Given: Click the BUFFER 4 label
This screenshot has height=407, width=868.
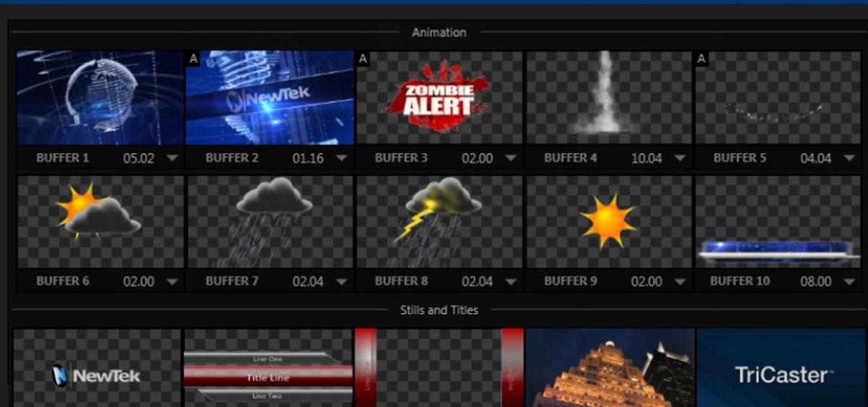Looking at the screenshot, I should (571, 158).
